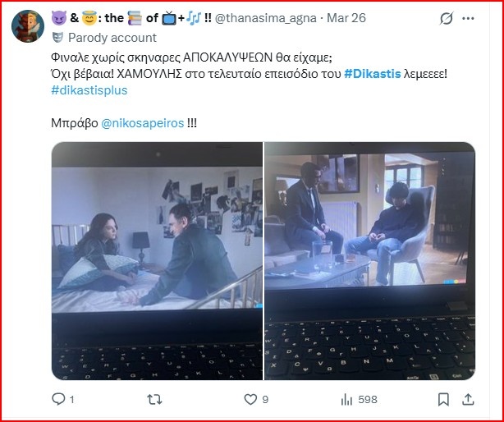Click the account display name with emojis

click(131, 18)
